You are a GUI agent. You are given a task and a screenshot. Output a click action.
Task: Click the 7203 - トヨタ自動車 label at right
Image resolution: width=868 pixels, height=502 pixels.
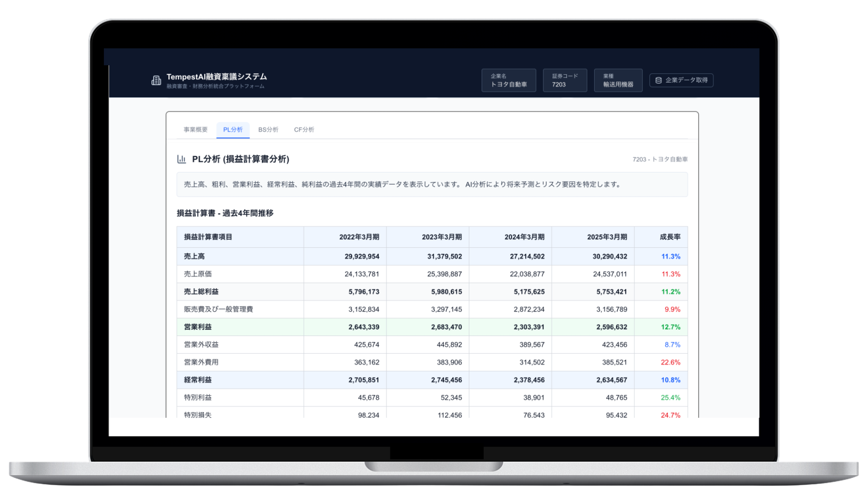[660, 159]
